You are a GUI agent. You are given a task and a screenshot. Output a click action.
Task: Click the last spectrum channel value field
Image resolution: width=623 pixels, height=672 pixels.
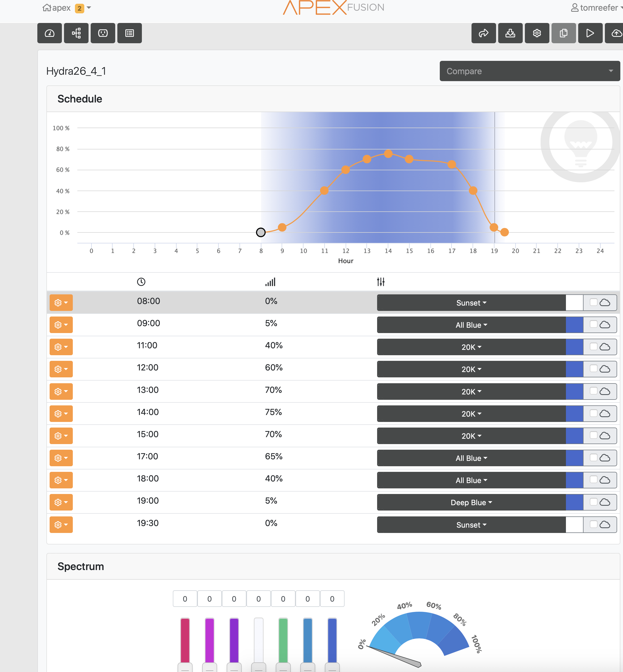click(332, 599)
